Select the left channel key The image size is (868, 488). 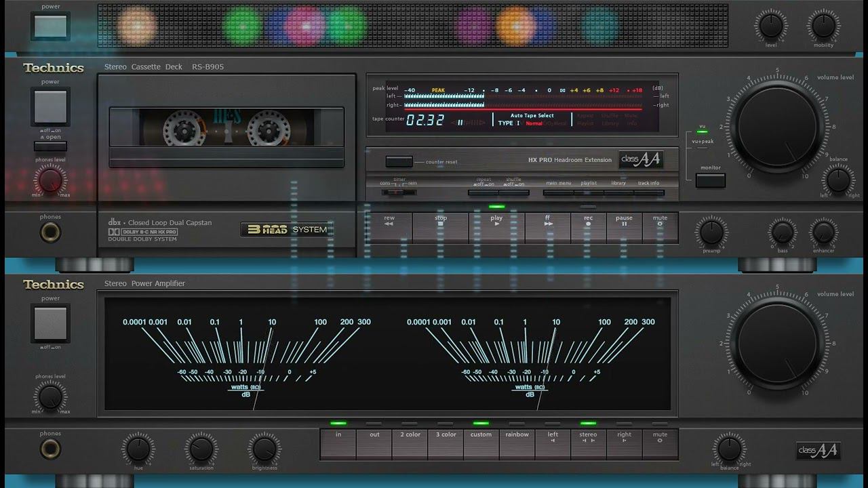pos(553,444)
